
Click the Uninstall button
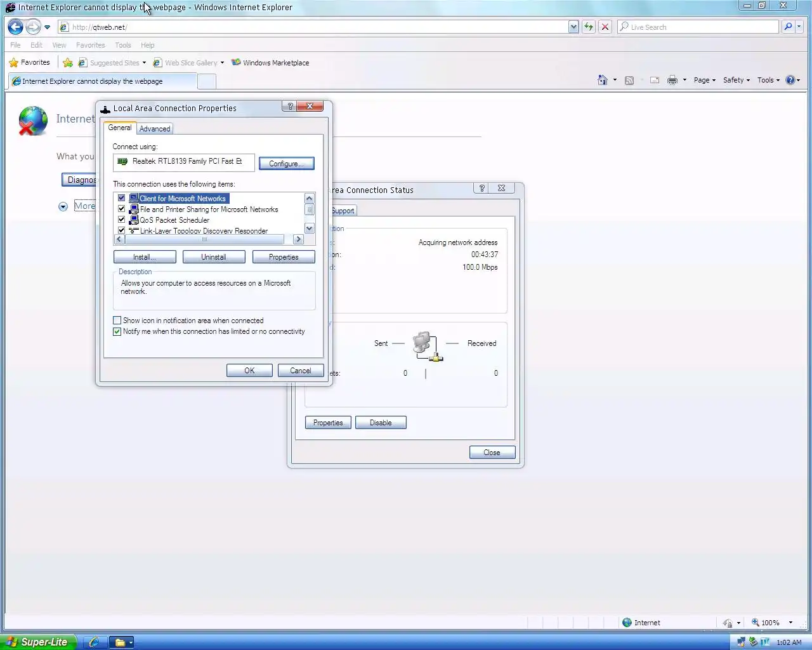pyautogui.click(x=214, y=257)
